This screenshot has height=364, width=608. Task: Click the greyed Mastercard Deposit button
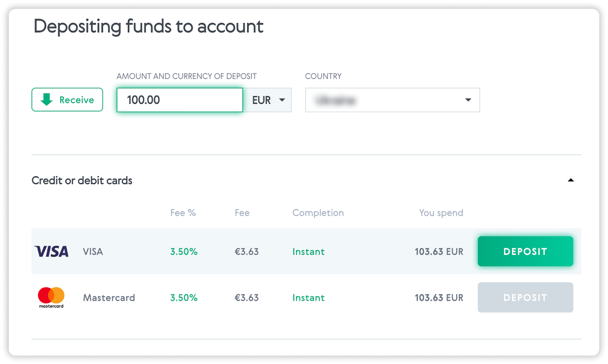(x=525, y=297)
